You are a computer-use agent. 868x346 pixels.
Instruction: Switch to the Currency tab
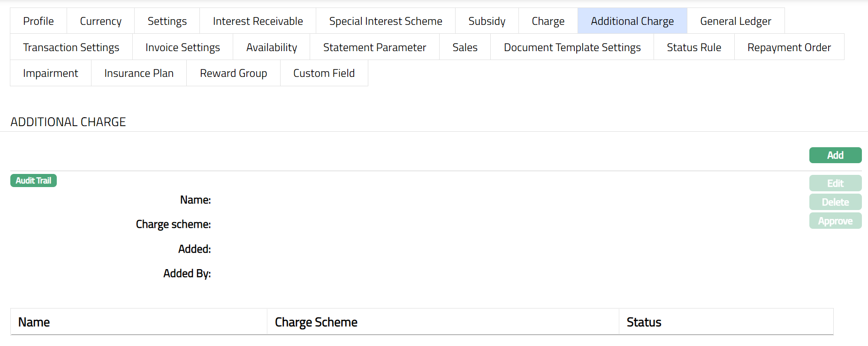point(100,21)
